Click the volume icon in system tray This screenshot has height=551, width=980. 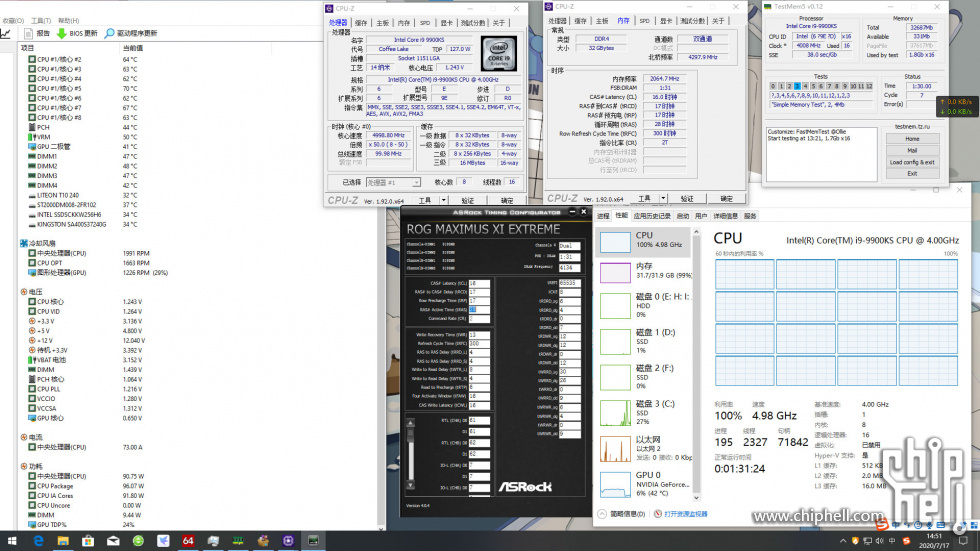coord(879,541)
